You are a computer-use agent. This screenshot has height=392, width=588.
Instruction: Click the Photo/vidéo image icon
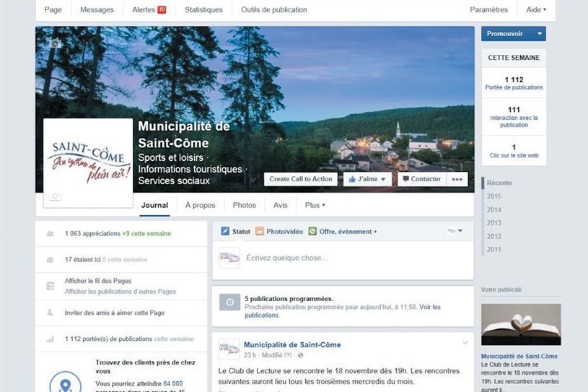260,231
